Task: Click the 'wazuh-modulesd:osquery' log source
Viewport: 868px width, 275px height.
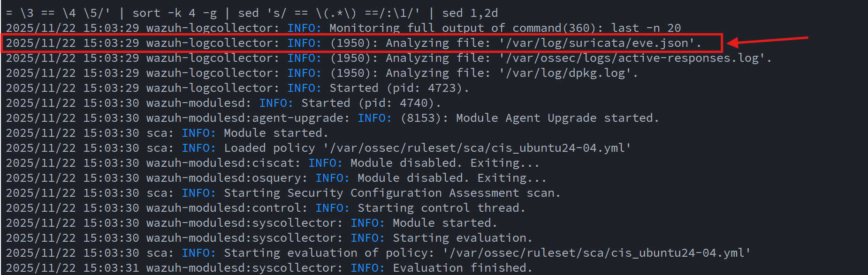Action: click(x=227, y=178)
